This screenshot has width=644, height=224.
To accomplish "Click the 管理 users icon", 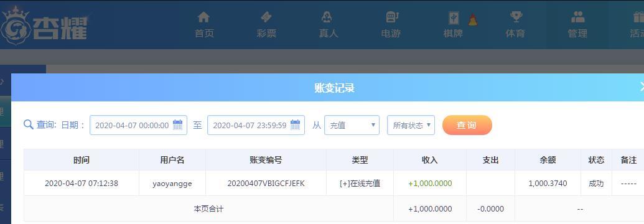I will point(578,17).
